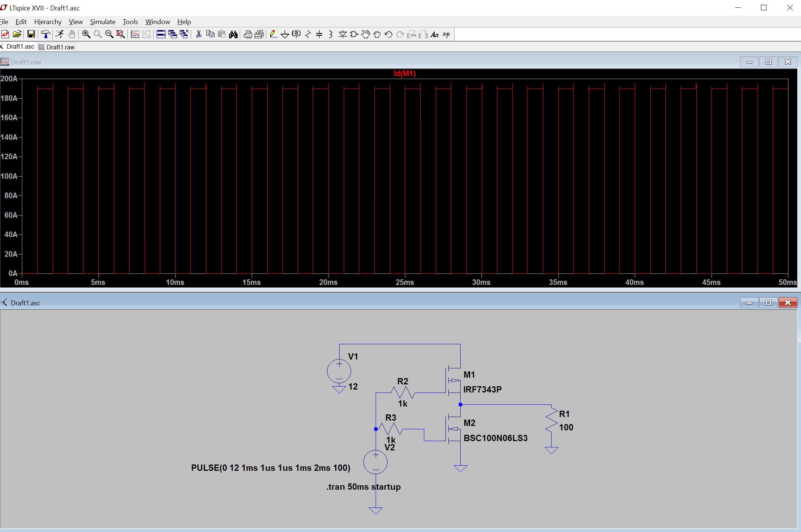Select the Move tool open-hand icon

pos(366,35)
